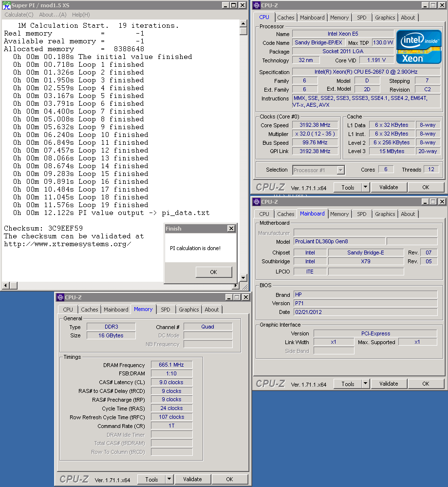Switch to Memory tab in top CPU-Z window

pos(339,18)
